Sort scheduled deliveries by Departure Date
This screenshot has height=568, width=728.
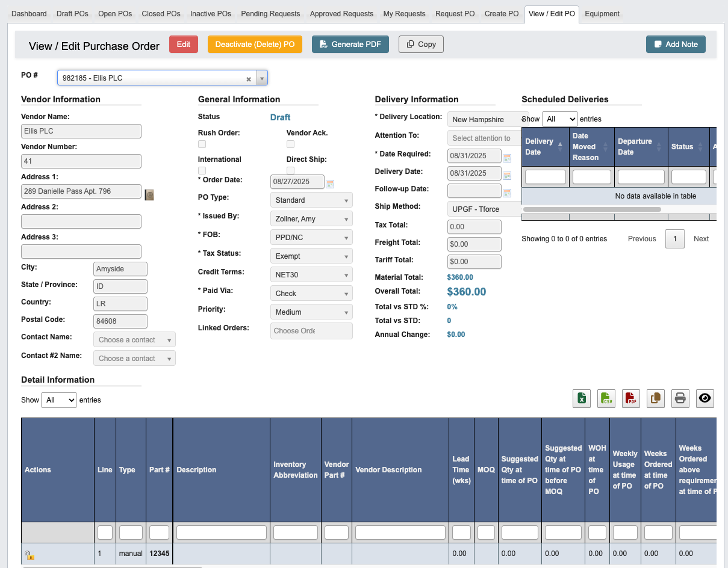pyautogui.click(x=641, y=147)
